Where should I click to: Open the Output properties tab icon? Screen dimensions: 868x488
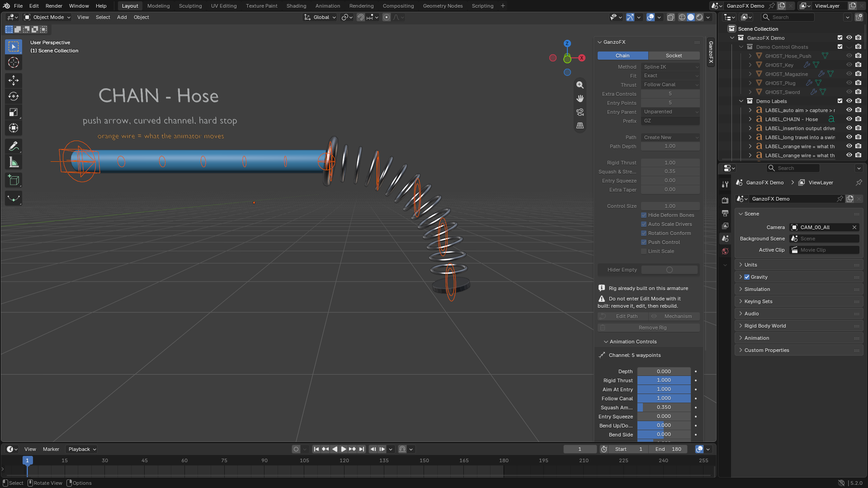coord(725,213)
